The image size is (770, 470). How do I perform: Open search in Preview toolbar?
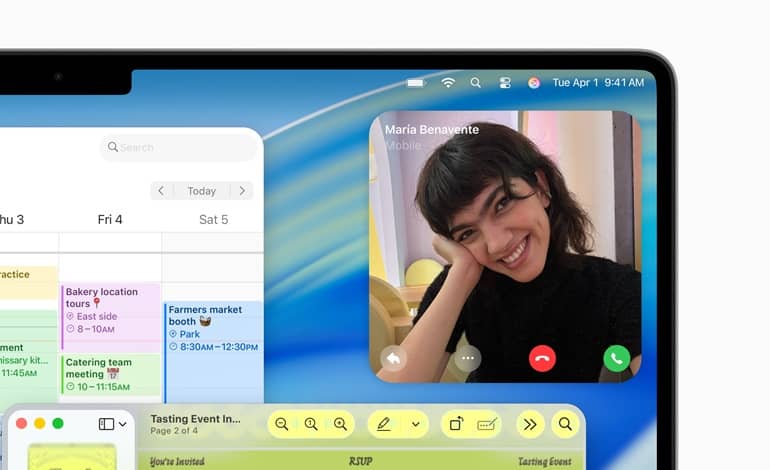point(565,424)
